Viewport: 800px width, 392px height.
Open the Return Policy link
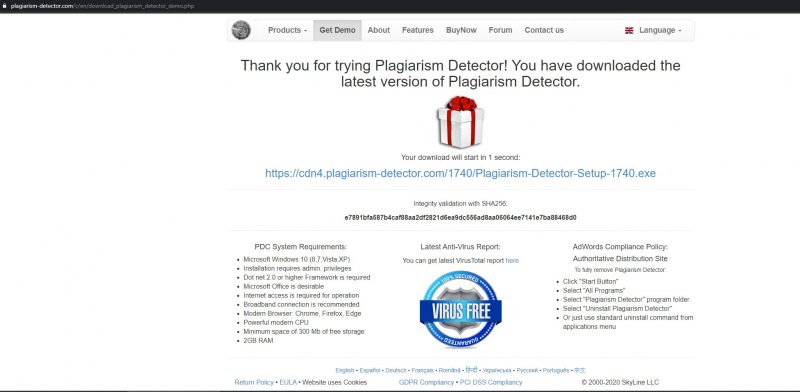[254, 382]
